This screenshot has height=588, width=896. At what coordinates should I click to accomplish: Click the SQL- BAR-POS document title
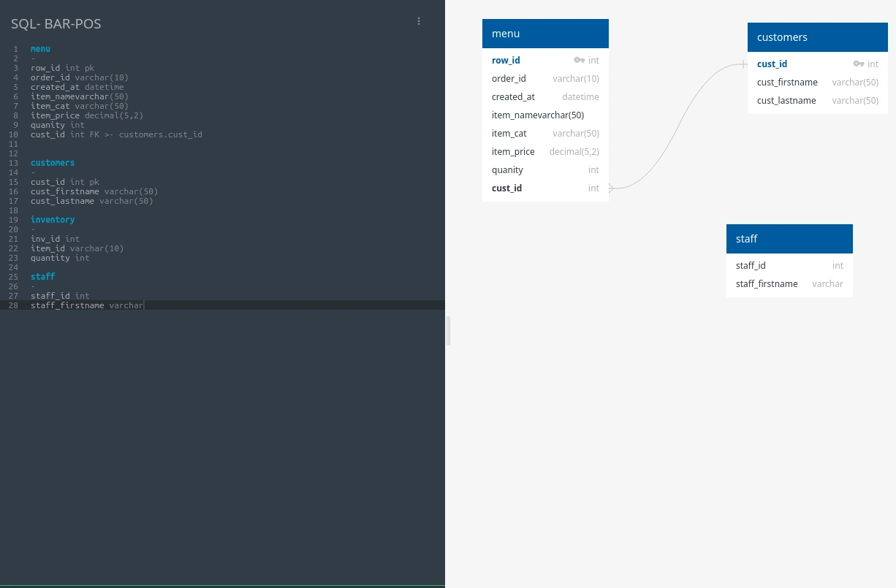56,24
